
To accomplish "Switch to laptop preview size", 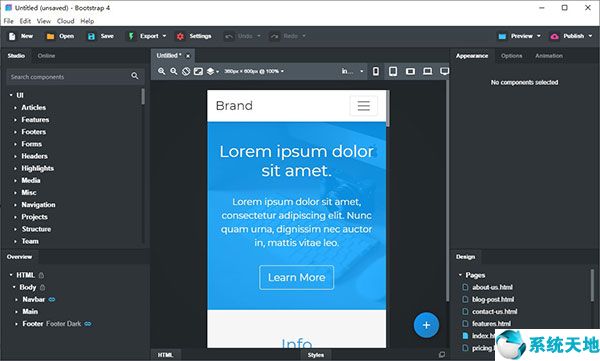I will coord(427,71).
